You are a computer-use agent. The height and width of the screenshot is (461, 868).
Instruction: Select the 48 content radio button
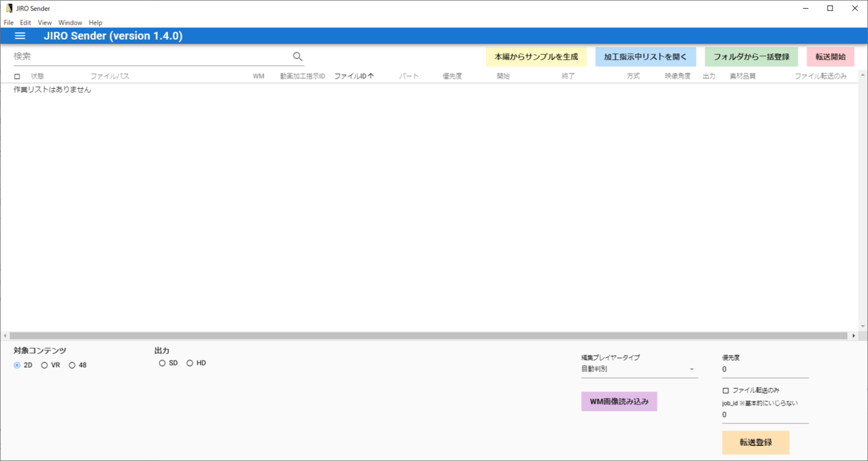pyautogui.click(x=72, y=365)
